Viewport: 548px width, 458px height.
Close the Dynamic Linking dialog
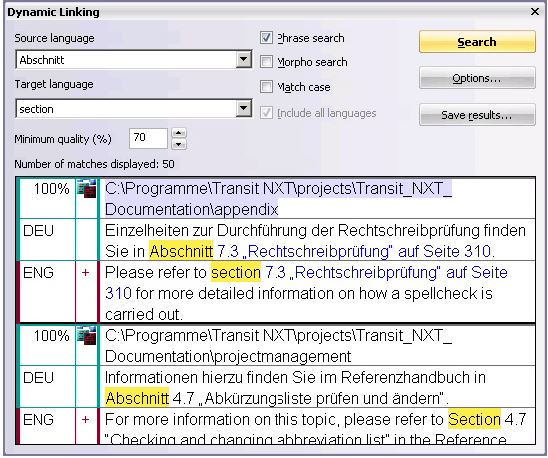534,12
